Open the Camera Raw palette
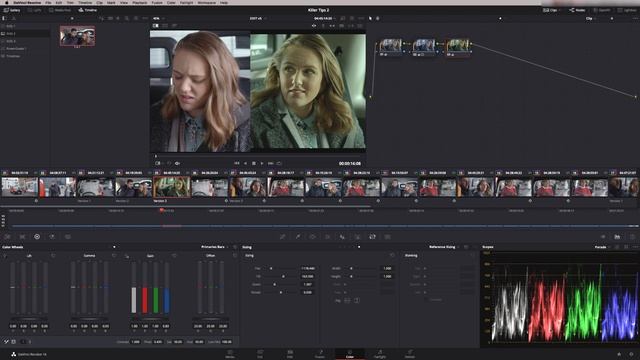The image size is (640, 360). 7,237
